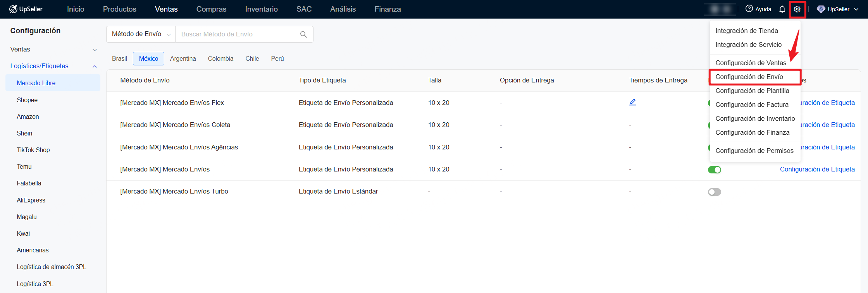Click the UpSeller account diamond icon

pyautogui.click(x=821, y=9)
